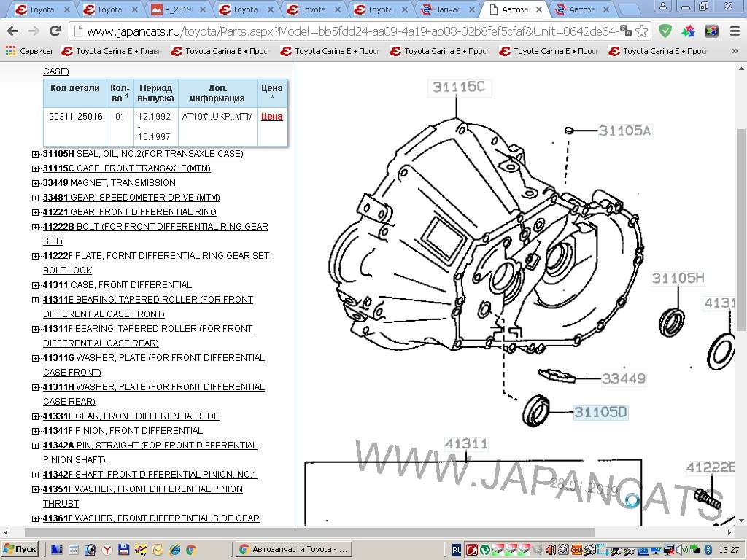747x560 pixels.
Task: Open the red Цена price link
Action: pos(271,117)
